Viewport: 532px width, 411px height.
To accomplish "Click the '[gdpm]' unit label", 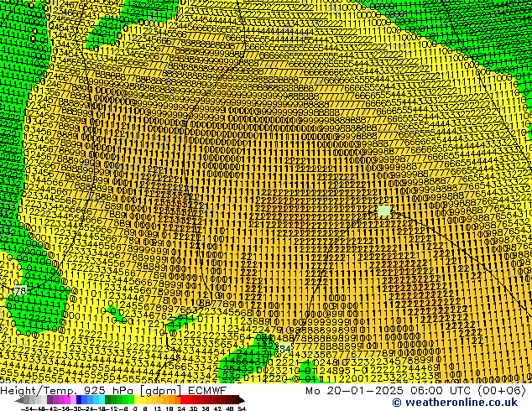I will [161, 391].
